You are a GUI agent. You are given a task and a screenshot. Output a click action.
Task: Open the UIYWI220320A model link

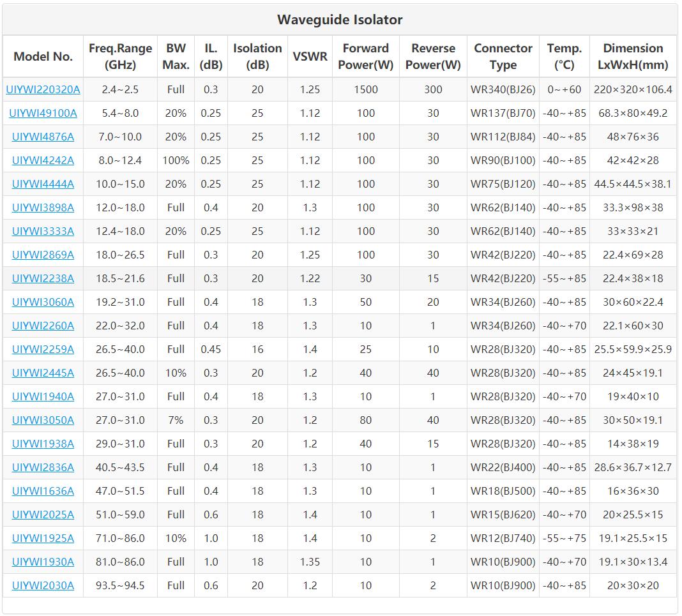coord(43,89)
